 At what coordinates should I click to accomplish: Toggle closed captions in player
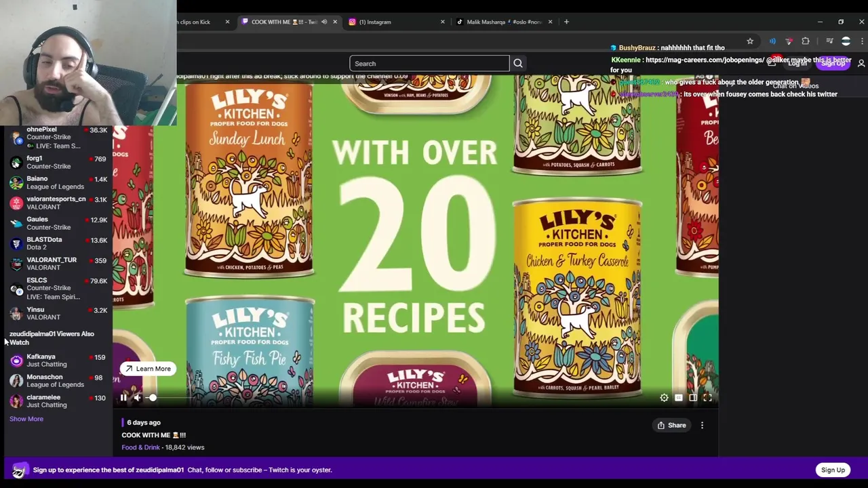click(678, 398)
